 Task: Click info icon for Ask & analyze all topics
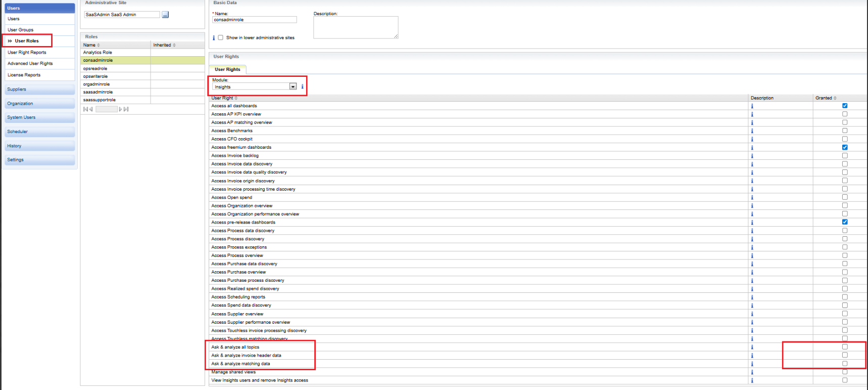(x=752, y=347)
